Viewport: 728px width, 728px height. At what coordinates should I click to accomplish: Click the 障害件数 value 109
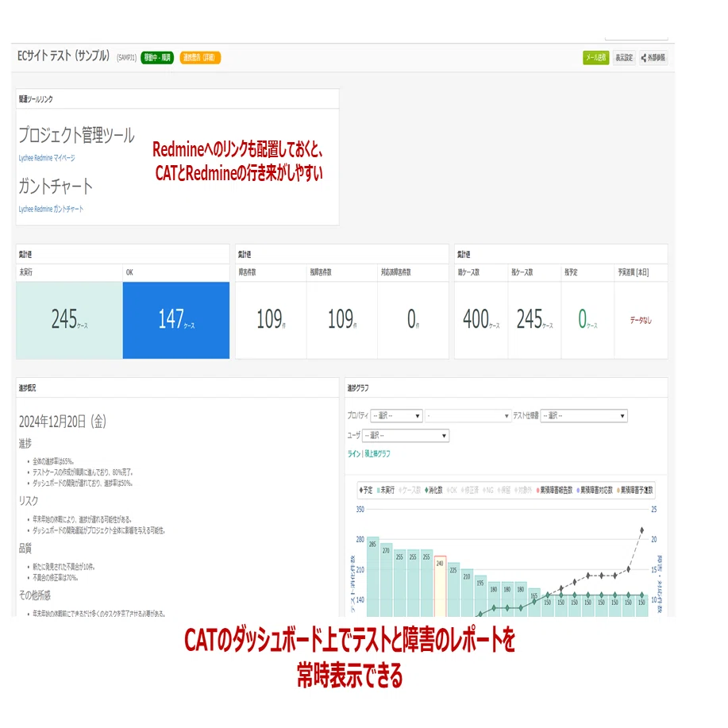point(271,320)
